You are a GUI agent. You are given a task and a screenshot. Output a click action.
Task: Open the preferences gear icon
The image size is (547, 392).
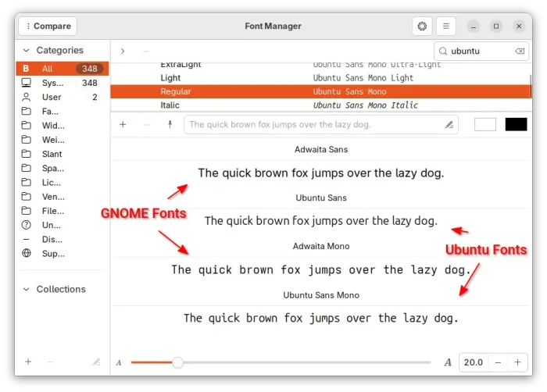click(x=422, y=26)
